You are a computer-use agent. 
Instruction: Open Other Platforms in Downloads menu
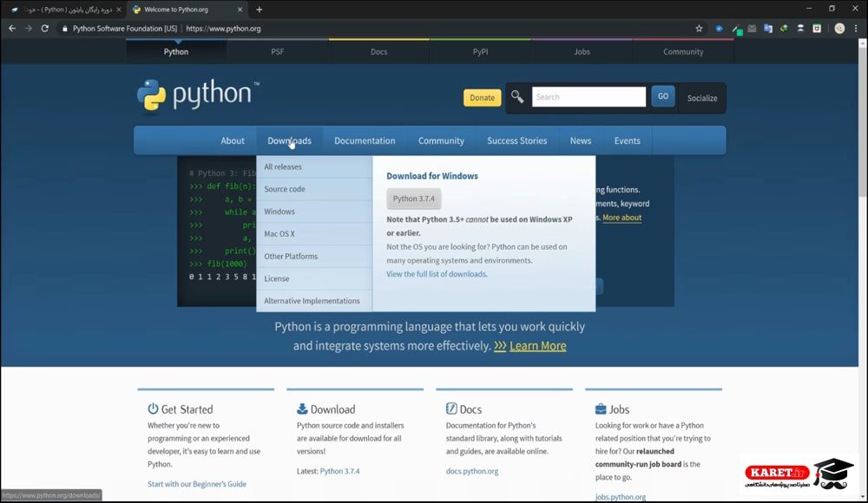[314, 256]
